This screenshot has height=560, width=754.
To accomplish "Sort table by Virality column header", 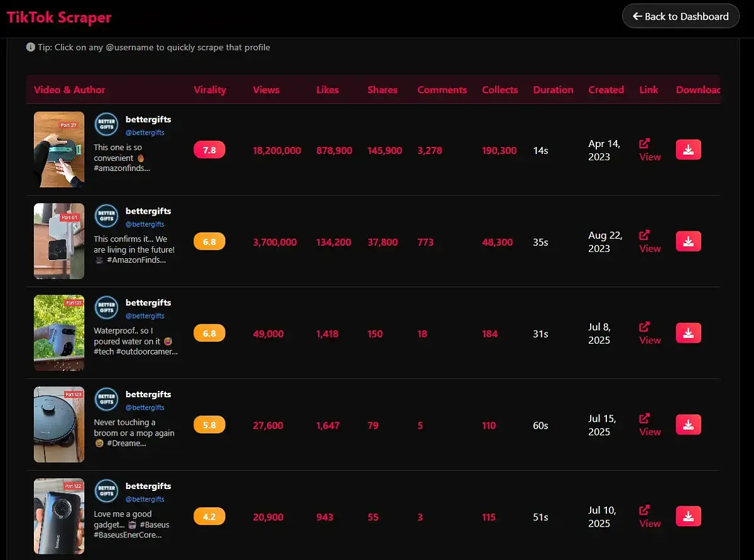I will click(210, 90).
